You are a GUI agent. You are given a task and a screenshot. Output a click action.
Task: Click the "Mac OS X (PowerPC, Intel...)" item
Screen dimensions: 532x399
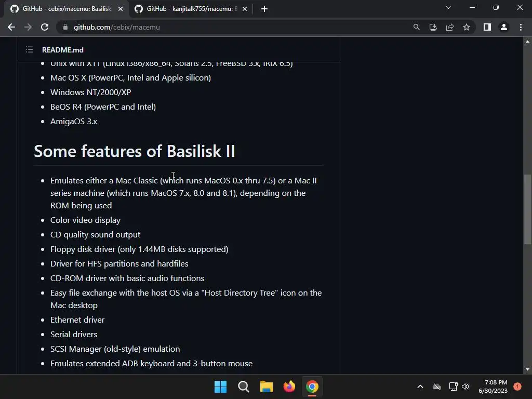(130, 78)
